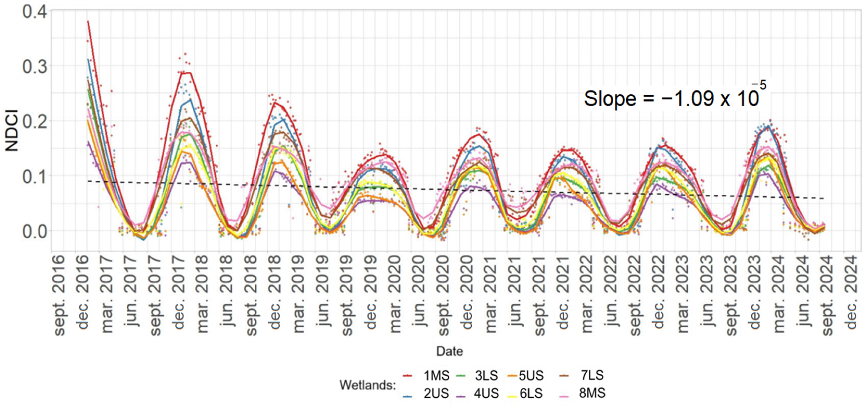Click the dec. 2017 x-axis label
The height and width of the screenshot is (407, 868).
[179, 292]
